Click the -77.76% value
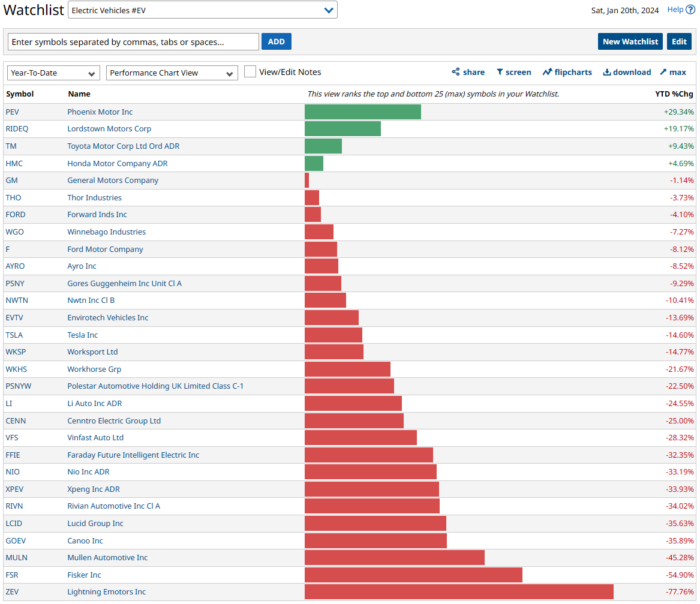The image size is (700, 604). pos(680,592)
